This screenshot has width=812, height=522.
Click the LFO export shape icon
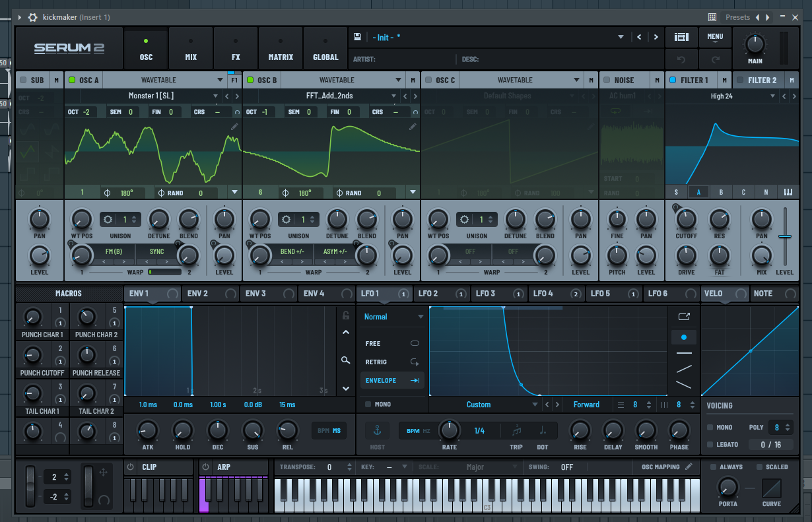(684, 316)
